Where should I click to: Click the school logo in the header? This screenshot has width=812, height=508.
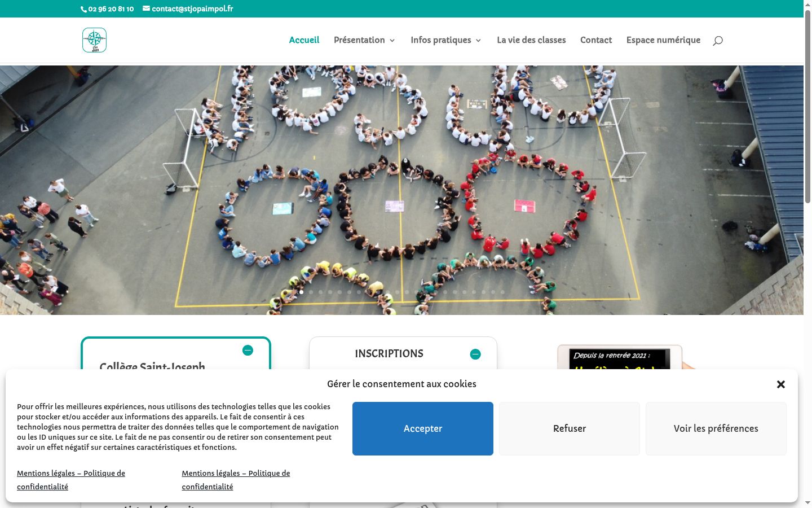tap(94, 40)
